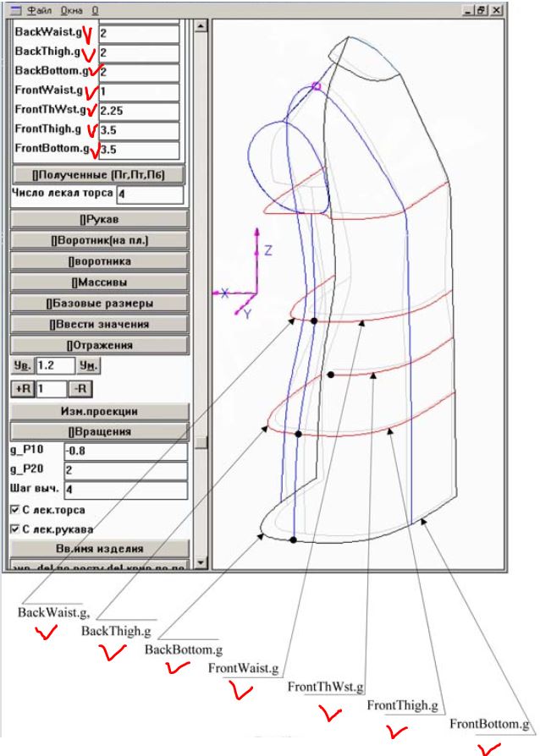Close the child window

tap(497, 9)
